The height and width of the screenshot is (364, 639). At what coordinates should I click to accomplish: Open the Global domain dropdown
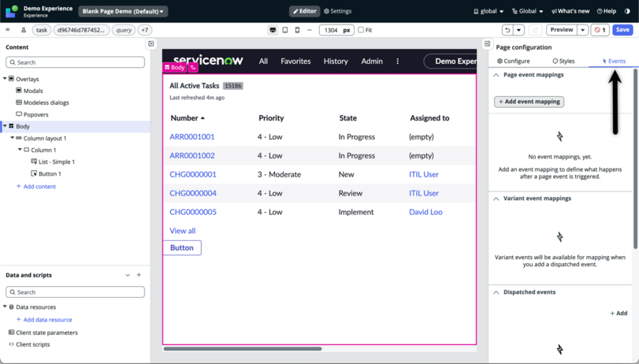click(x=527, y=11)
